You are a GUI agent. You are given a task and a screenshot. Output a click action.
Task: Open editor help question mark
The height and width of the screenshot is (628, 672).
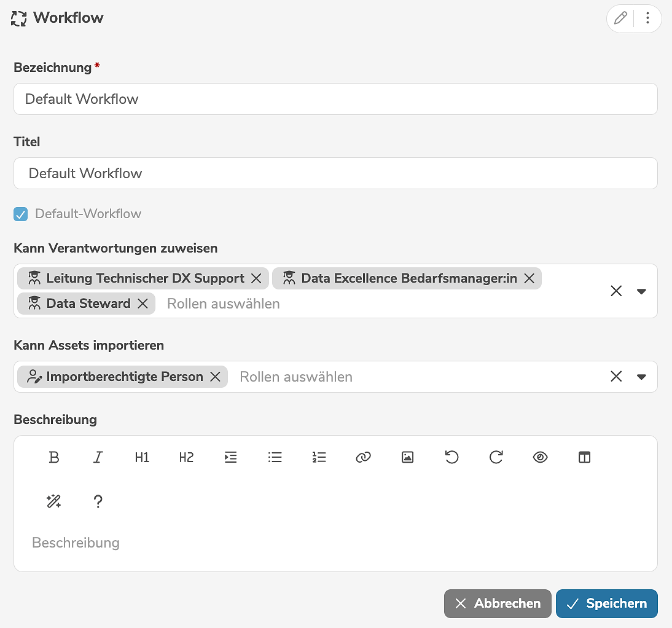[98, 502]
